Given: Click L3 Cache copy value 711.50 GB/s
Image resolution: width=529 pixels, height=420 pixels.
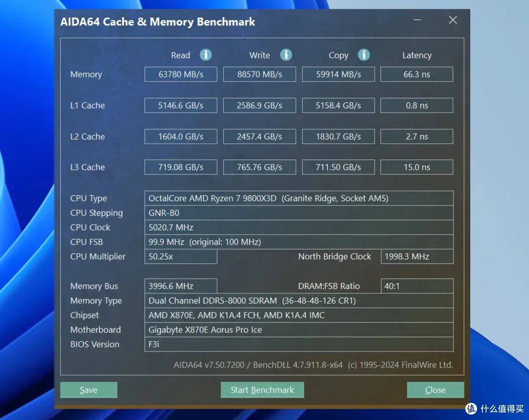Looking at the screenshot, I should (x=338, y=167).
